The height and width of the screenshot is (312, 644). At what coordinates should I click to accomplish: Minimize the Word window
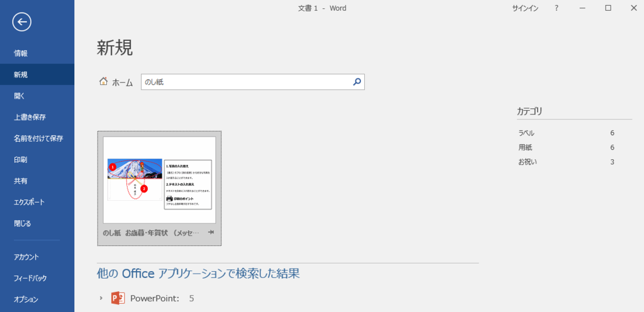582,8
